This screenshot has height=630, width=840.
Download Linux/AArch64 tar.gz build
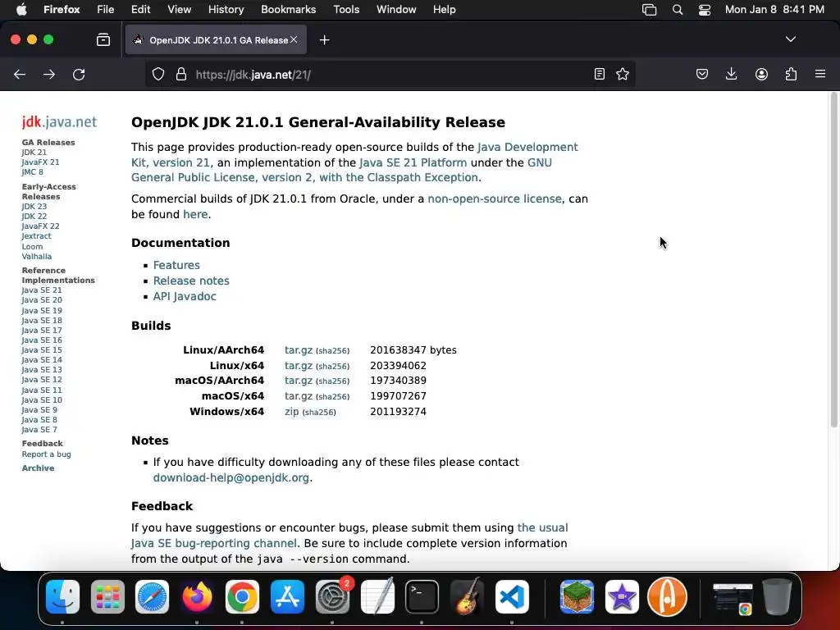pyautogui.click(x=299, y=349)
